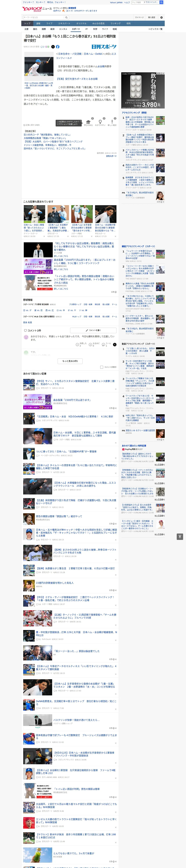This screenshot has width=186, height=868.
Task: Open the ランキング tab
Action: point(115,24)
